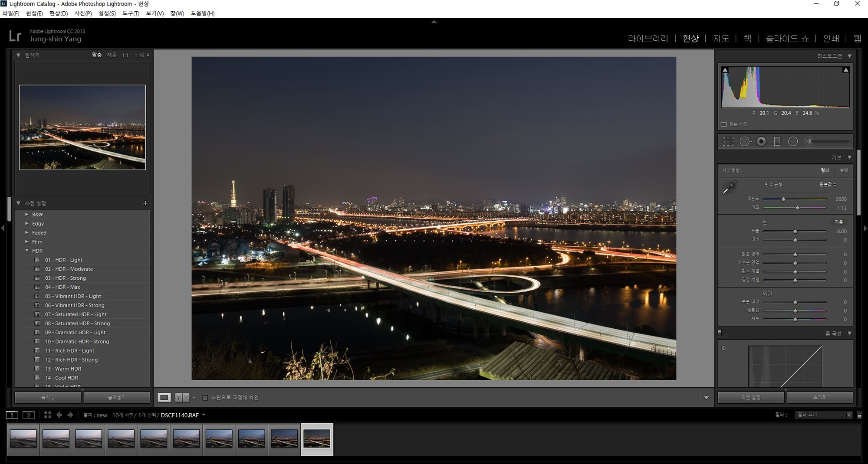Select the Spot Removal tool
Screen dimensions: 868x464
(745, 141)
